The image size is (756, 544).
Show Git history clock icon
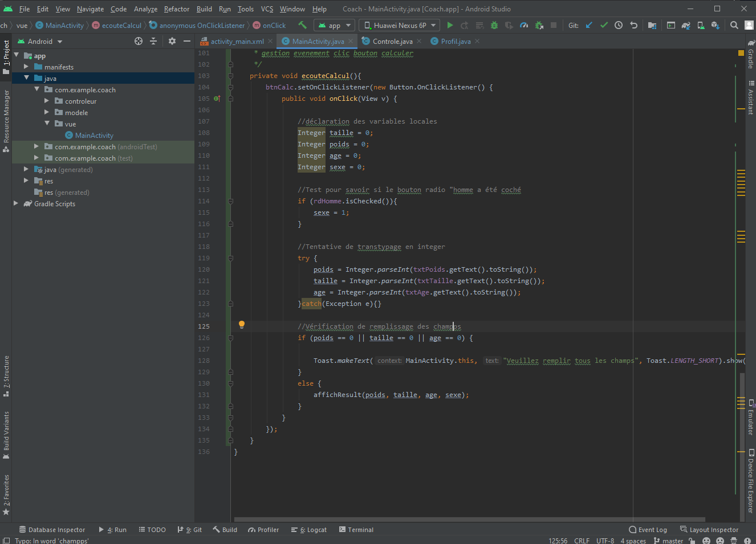tap(619, 25)
